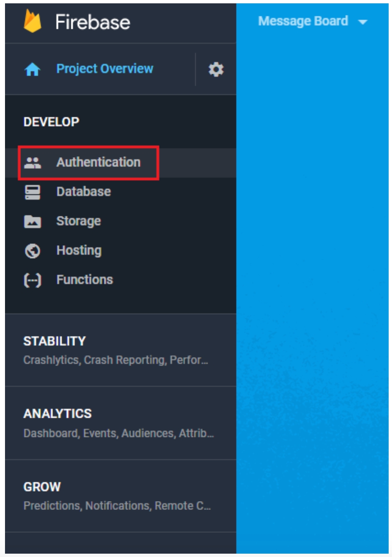392x557 pixels.
Task: Click the Message Board project name
Action: (x=303, y=21)
